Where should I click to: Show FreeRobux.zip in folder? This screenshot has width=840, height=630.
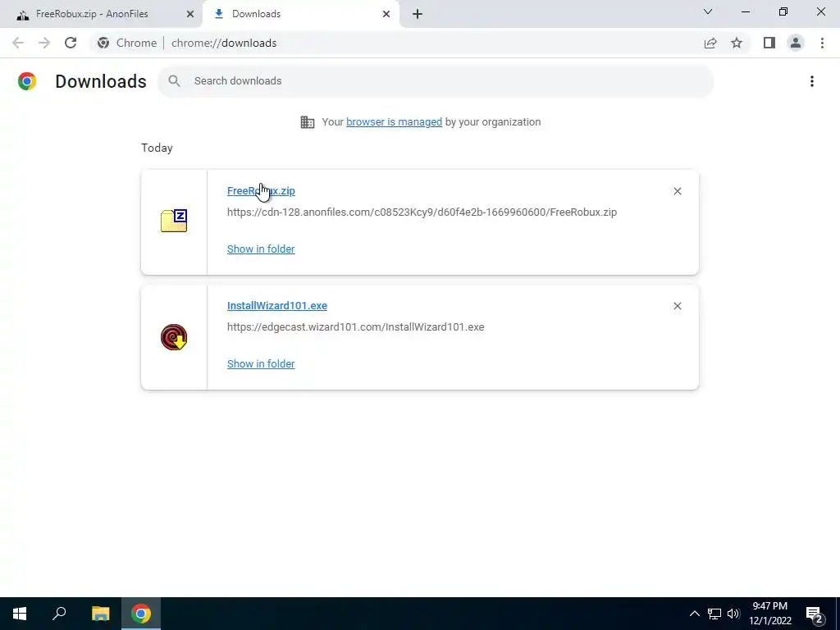coord(261,249)
